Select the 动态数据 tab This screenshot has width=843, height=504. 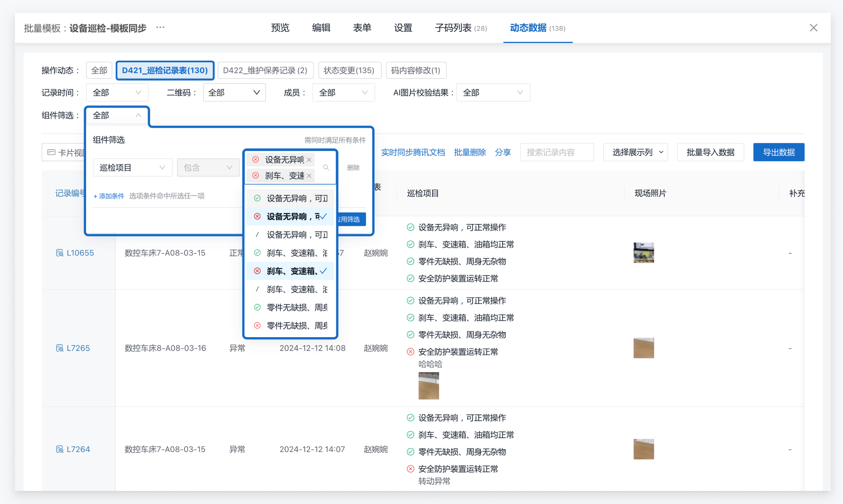[x=538, y=28]
